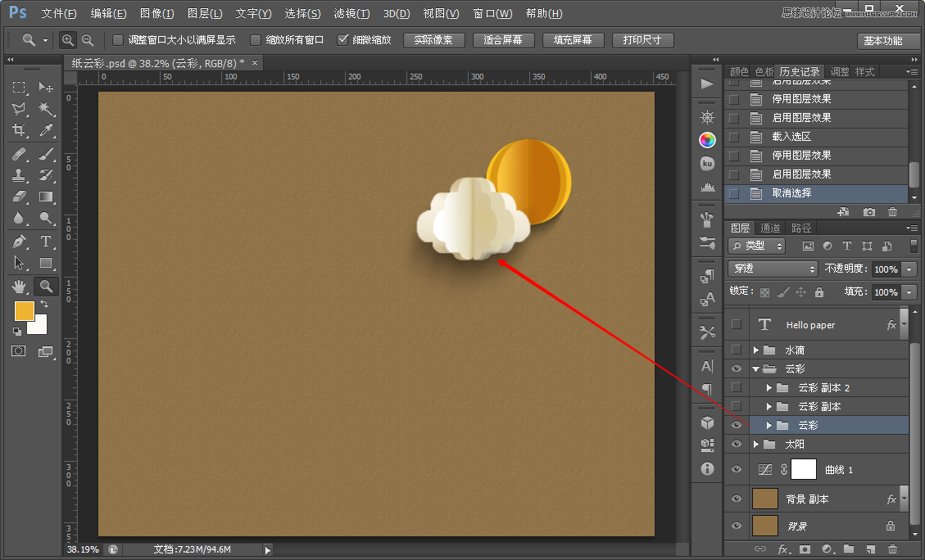Add a layer mask
The image size is (925, 560).
pyautogui.click(x=805, y=549)
